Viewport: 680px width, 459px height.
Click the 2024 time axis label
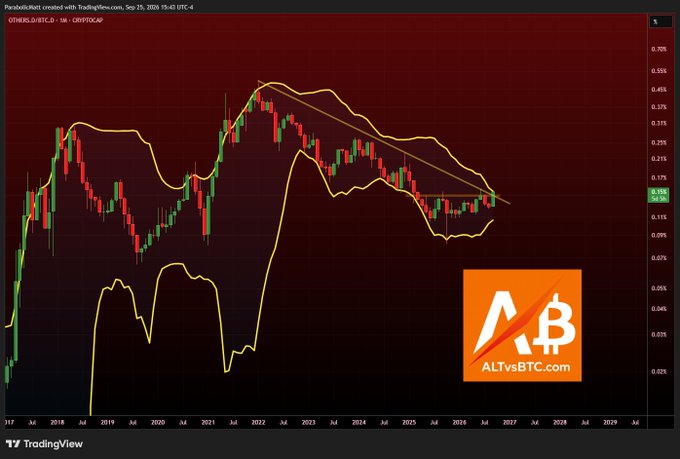pos(359,422)
